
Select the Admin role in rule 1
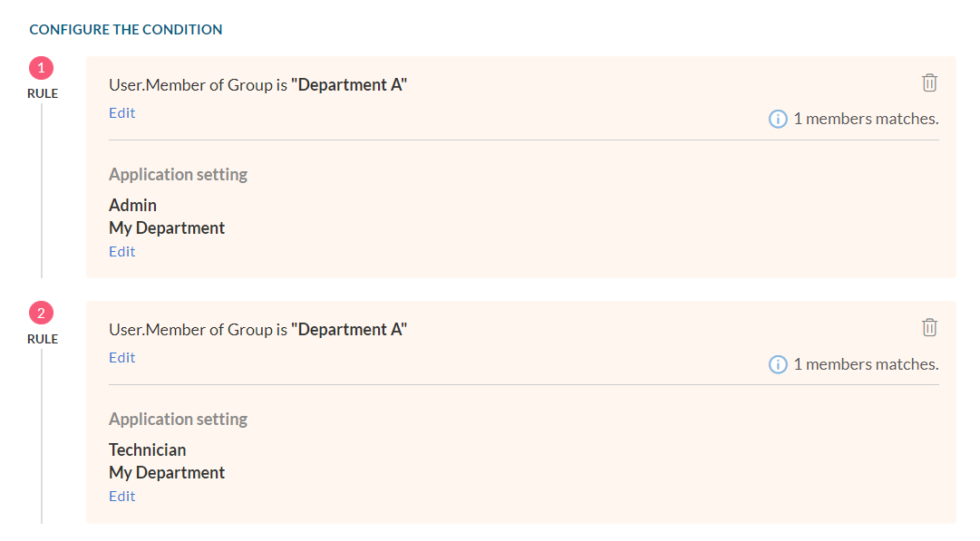(132, 205)
